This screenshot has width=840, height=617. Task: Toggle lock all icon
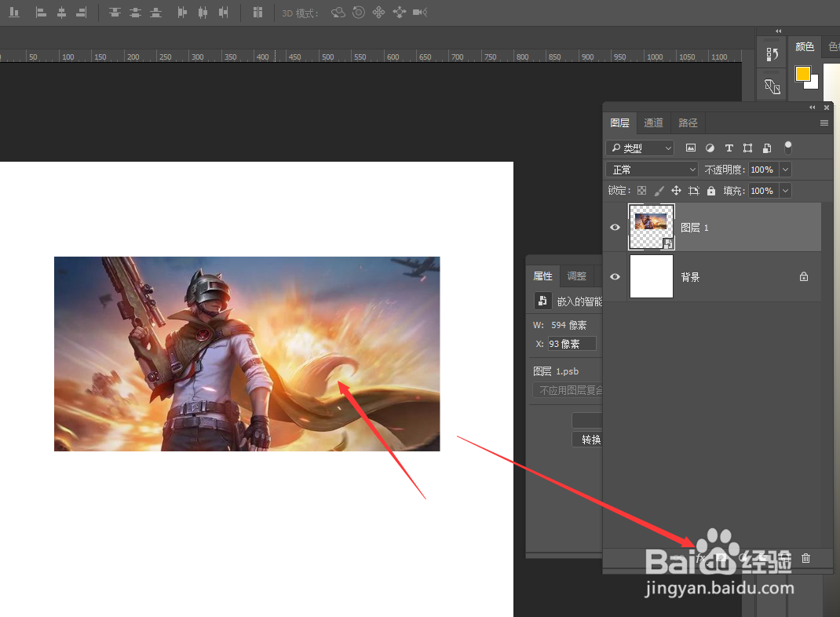[711, 191]
